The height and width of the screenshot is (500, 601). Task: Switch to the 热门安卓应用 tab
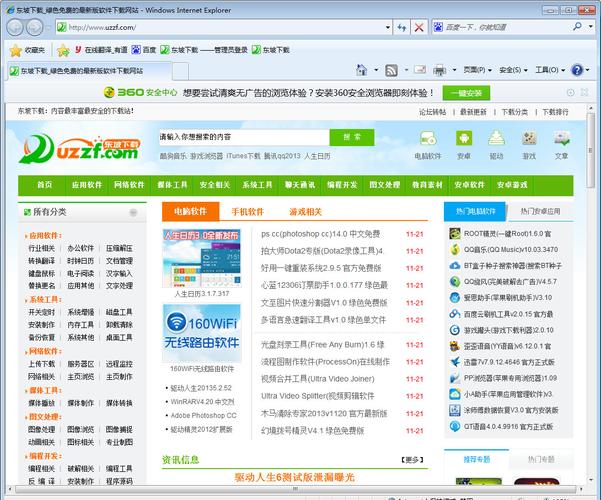(x=540, y=211)
